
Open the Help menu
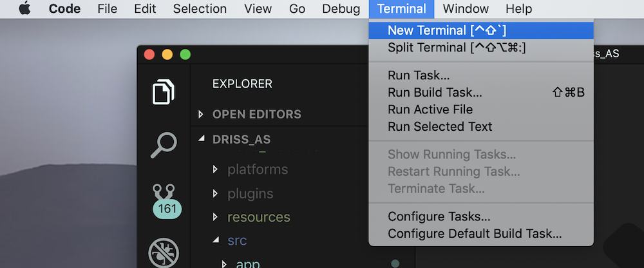pos(518,8)
